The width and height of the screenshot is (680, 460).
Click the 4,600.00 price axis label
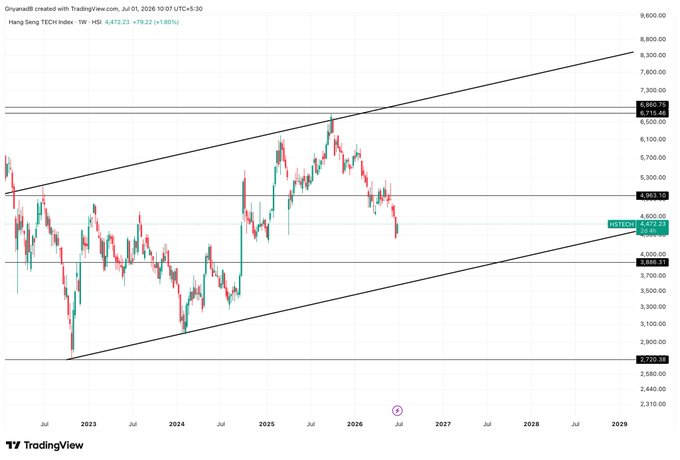(x=653, y=216)
